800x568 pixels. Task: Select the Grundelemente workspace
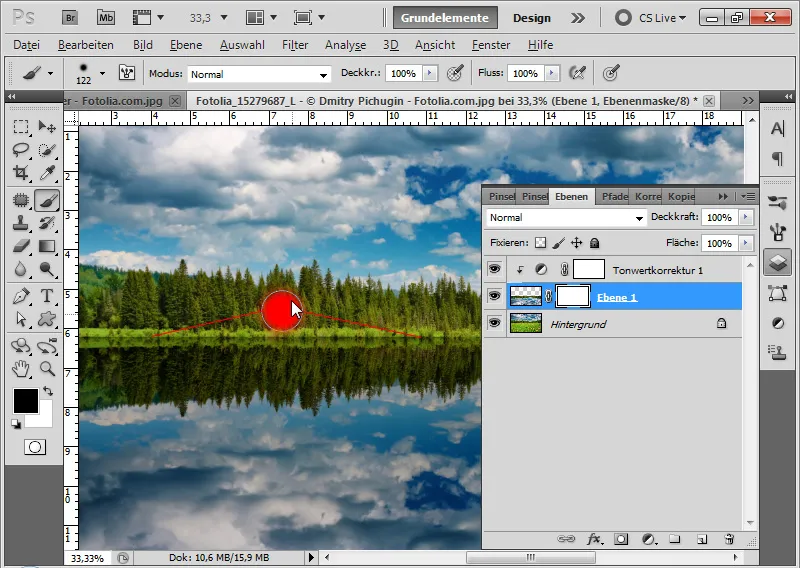445,18
